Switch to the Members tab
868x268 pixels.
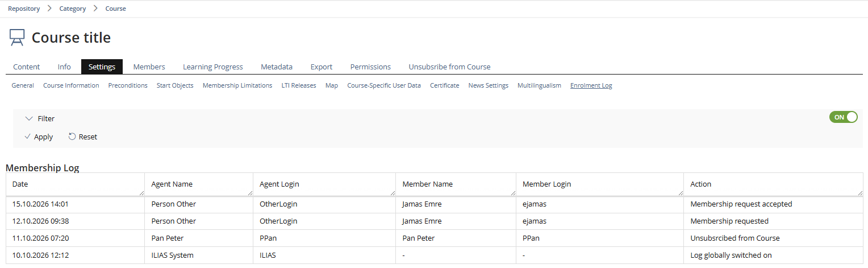coord(149,67)
